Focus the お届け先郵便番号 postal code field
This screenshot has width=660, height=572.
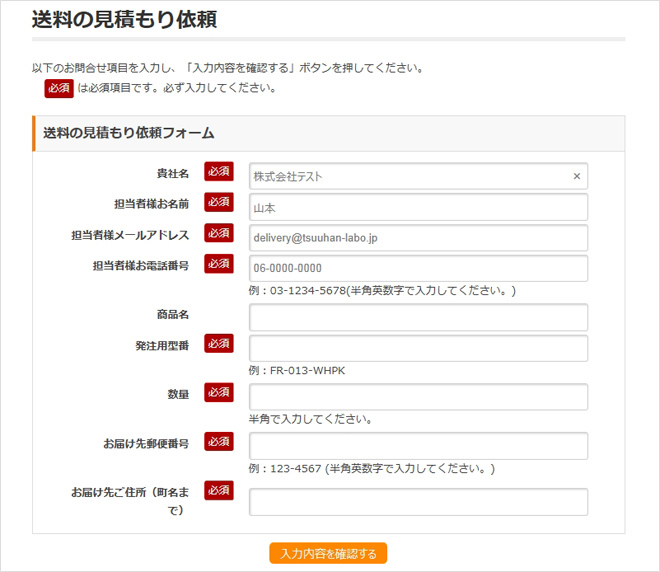pyautogui.click(x=418, y=446)
